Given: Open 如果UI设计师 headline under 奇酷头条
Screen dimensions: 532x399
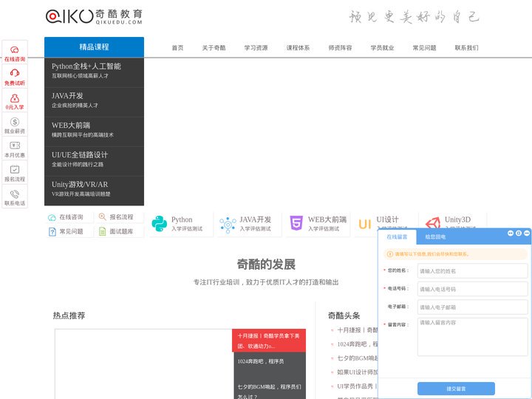Looking at the screenshot, I should pos(358,372).
